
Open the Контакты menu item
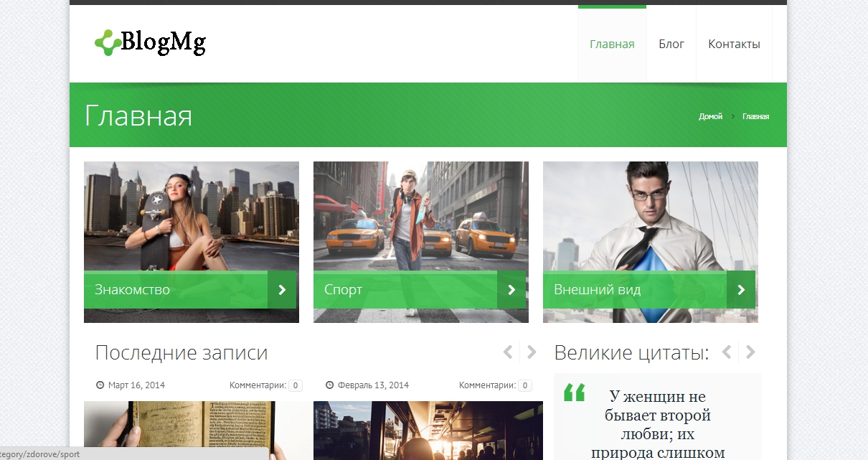point(734,44)
